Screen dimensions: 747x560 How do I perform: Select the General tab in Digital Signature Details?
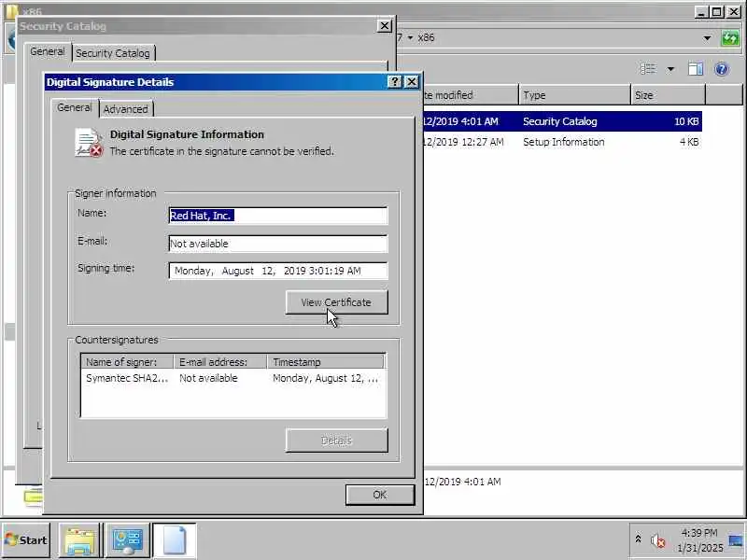75,107
